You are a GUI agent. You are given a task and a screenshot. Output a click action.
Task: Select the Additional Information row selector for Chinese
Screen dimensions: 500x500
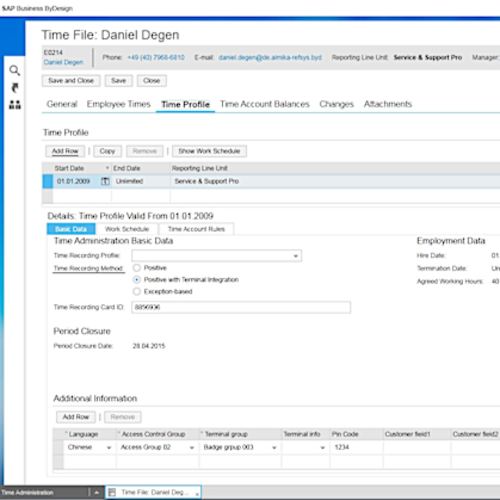[58, 447]
